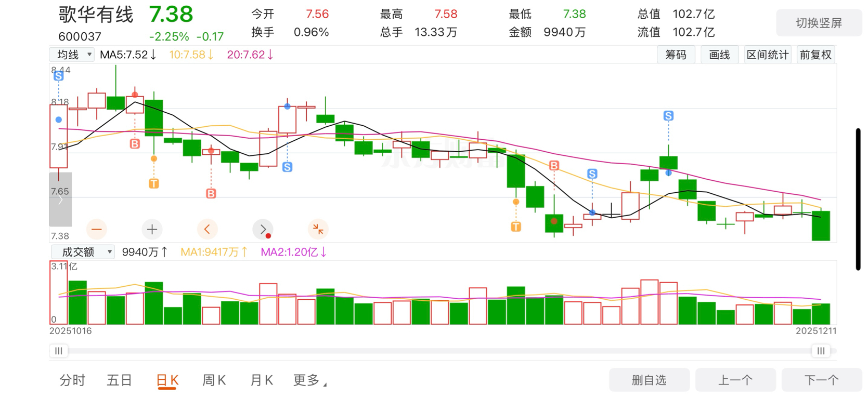Click the 换手 0.96% value

click(x=312, y=32)
